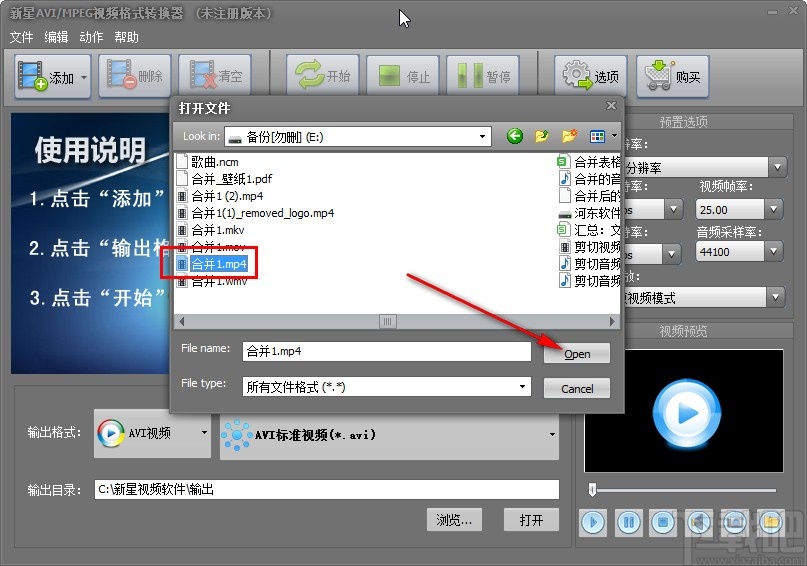Click the Open button
The width and height of the screenshot is (807, 566).
[x=577, y=354]
